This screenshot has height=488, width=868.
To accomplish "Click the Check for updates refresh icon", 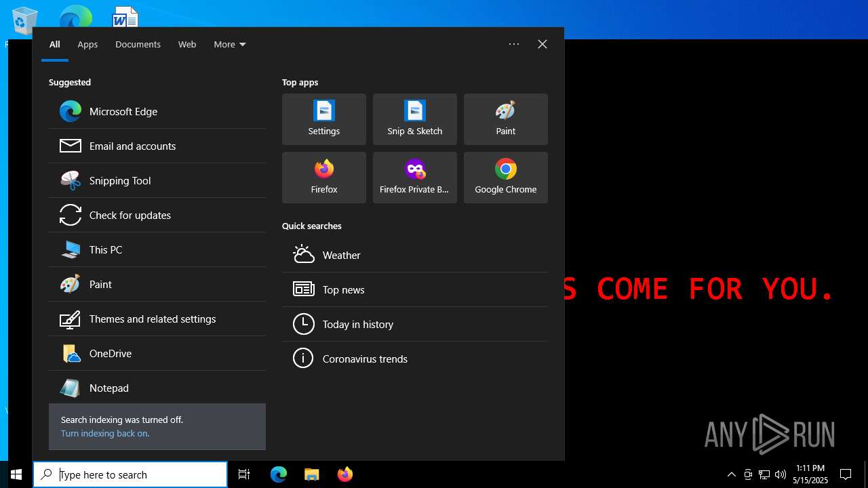I will coord(71,215).
